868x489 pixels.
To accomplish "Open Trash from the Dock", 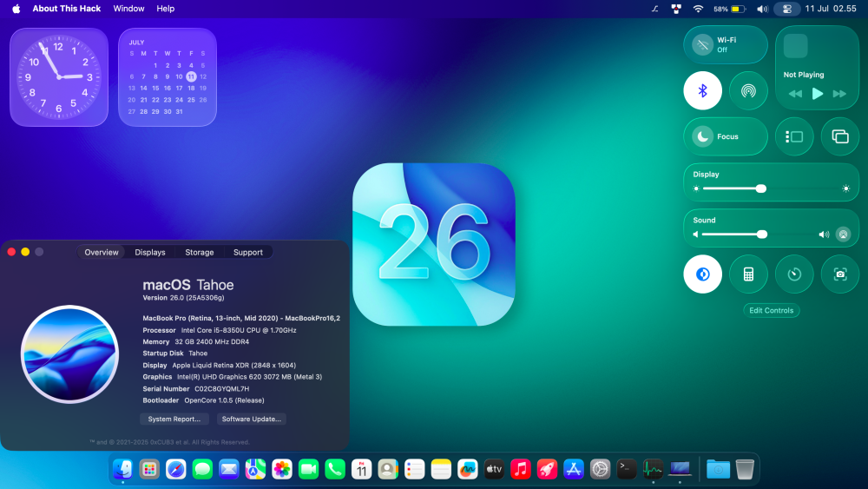I will coord(745,469).
